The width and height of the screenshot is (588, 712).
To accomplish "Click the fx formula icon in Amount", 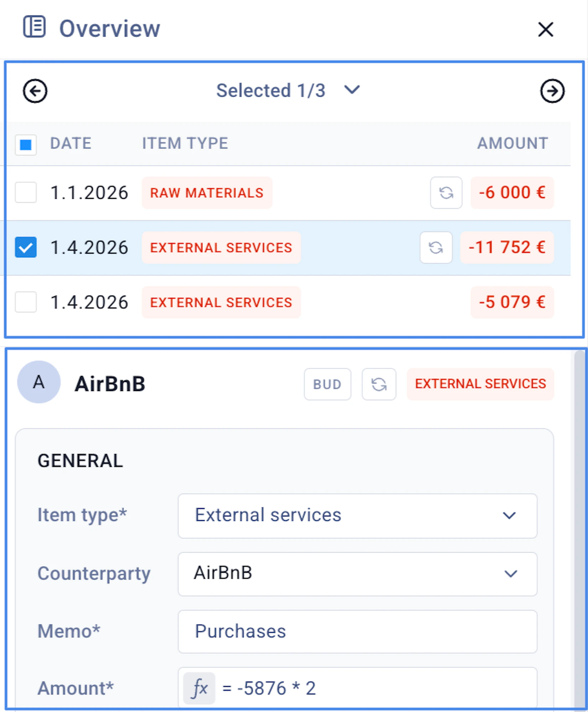I will point(199,688).
